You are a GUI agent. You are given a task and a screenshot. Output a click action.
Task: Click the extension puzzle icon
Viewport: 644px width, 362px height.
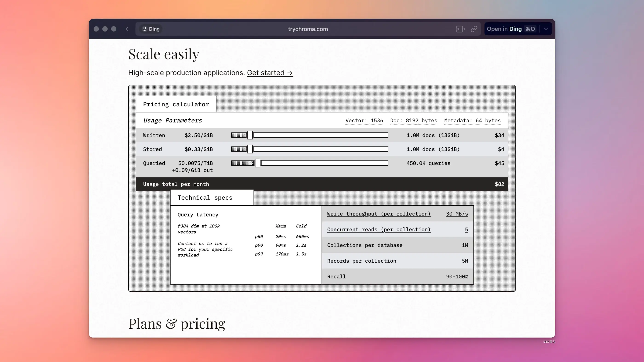click(x=460, y=29)
